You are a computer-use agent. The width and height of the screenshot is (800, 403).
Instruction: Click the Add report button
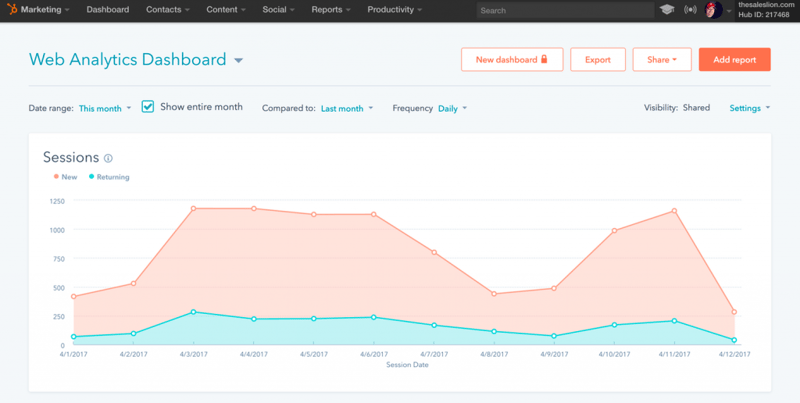click(735, 60)
